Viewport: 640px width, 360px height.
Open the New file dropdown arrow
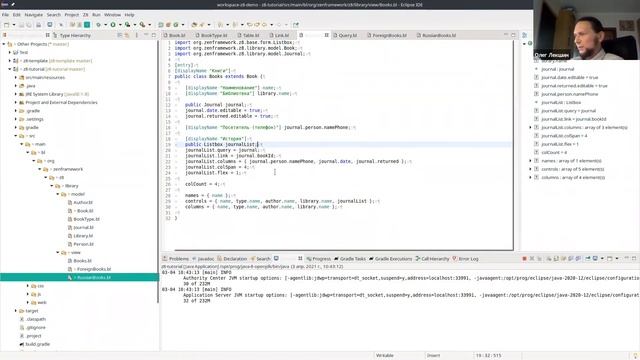click(13, 25)
